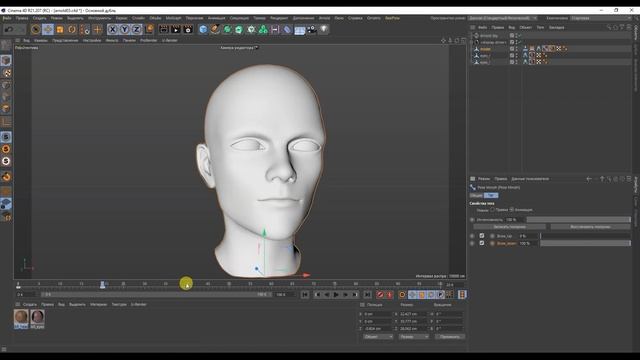
Task: Click the back arrow in Attribute Manager
Action: click(589, 179)
